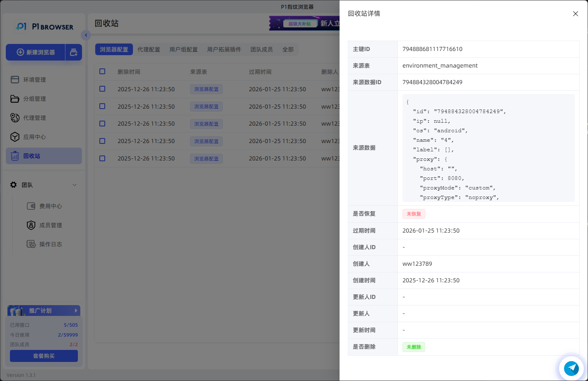Image resolution: width=588 pixels, height=381 pixels.
Task: Click the import icon beside 新建浏览器 button
Action: [x=74, y=52]
